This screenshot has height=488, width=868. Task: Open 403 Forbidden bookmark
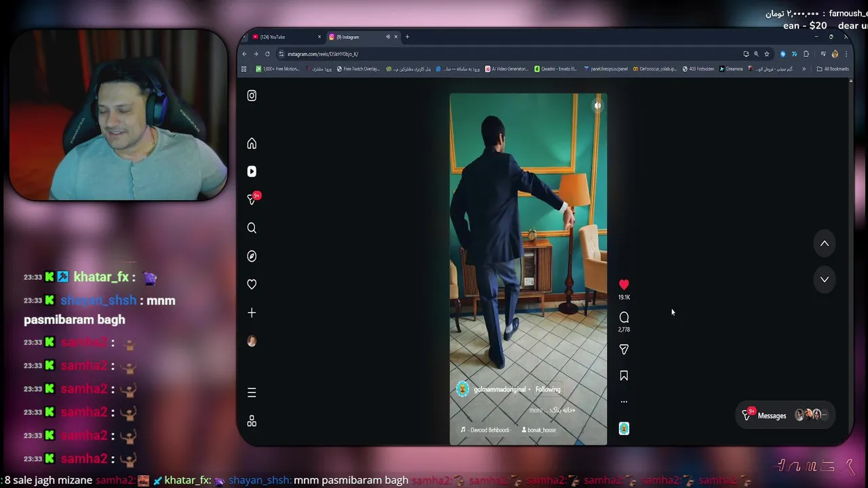(698, 68)
